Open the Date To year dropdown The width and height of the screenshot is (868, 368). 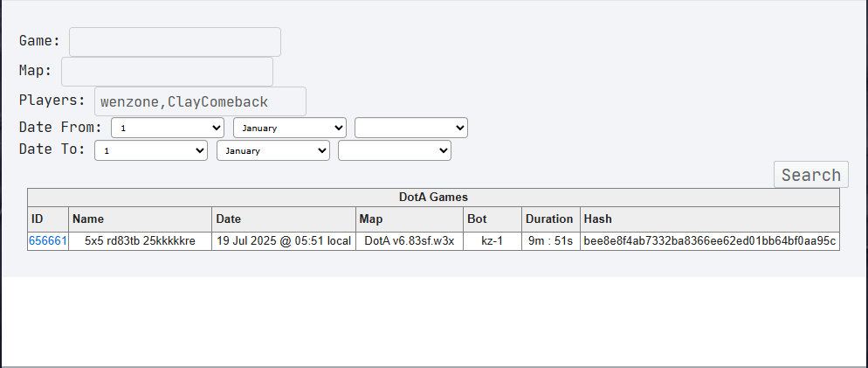click(395, 150)
